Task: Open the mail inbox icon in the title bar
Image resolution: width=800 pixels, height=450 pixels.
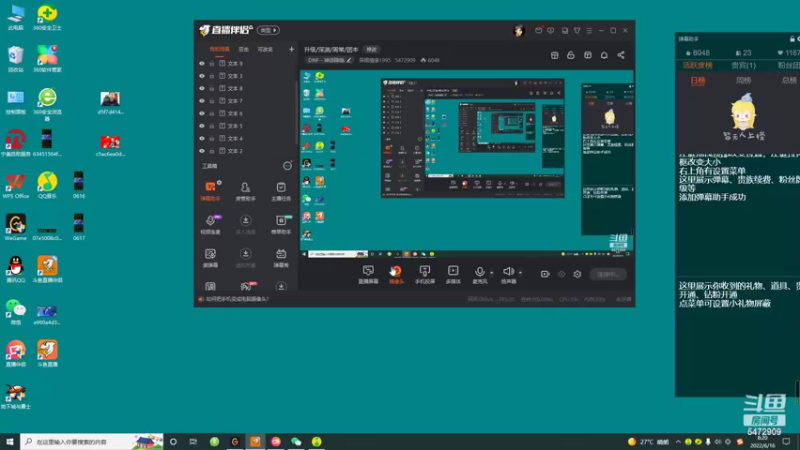Action: point(538,31)
